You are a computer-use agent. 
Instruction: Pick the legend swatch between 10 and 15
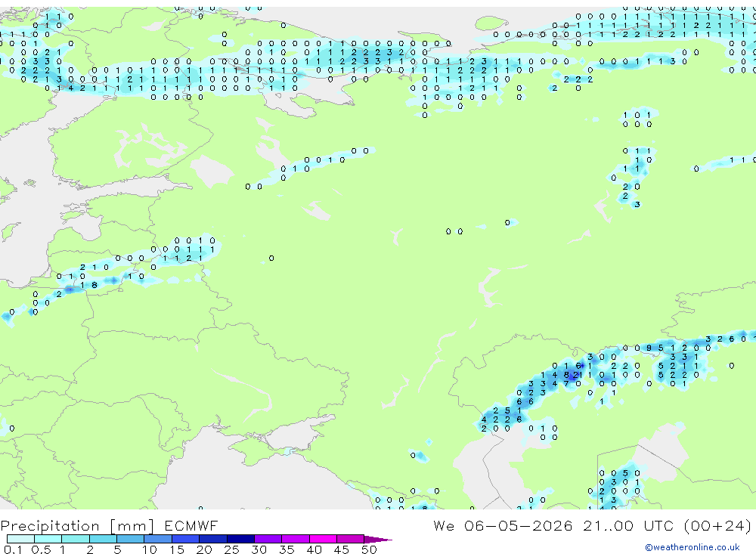point(158,539)
